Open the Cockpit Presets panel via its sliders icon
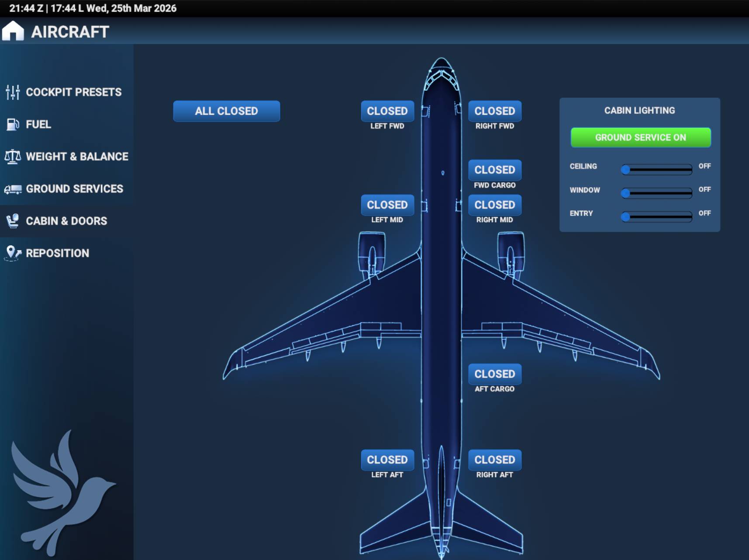The image size is (749, 560). pos(13,92)
